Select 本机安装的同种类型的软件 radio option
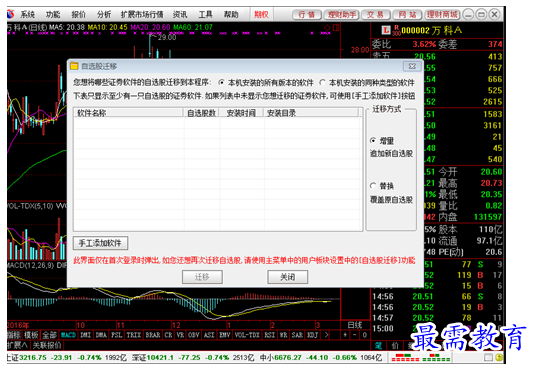 [367, 83]
